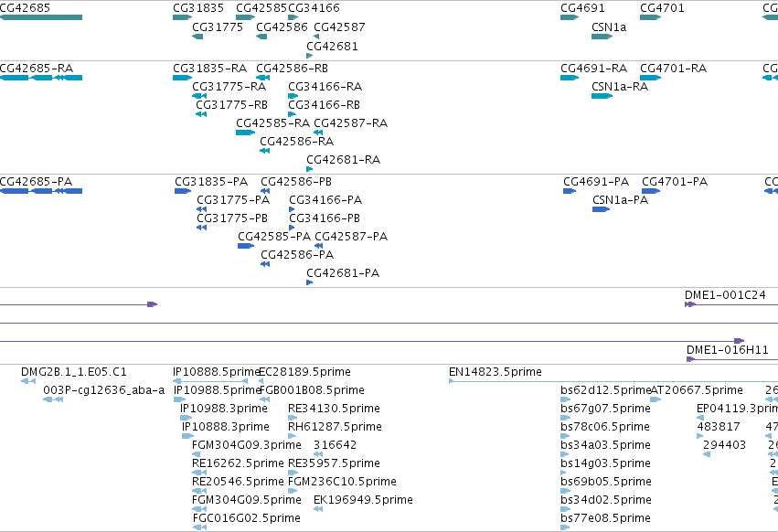The height and width of the screenshot is (532, 778).
Task: Select the 316642 EST label
Action: (x=335, y=444)
